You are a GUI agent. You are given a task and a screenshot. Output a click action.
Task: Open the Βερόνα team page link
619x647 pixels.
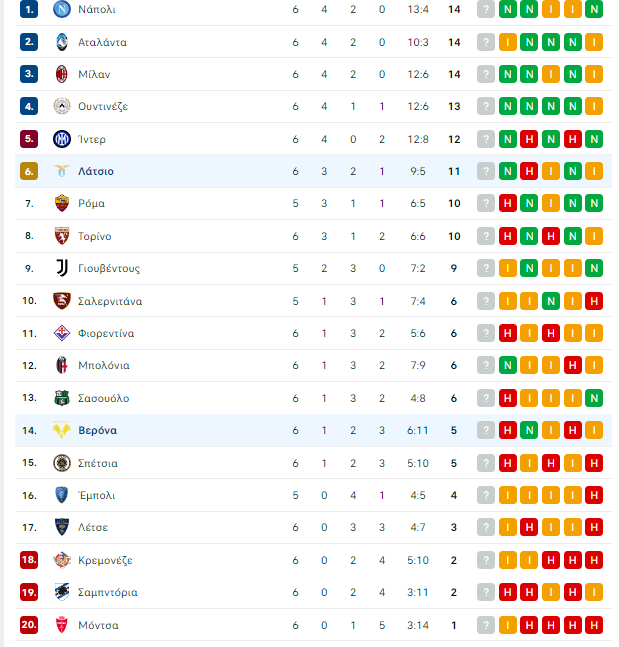click(97, 430)
